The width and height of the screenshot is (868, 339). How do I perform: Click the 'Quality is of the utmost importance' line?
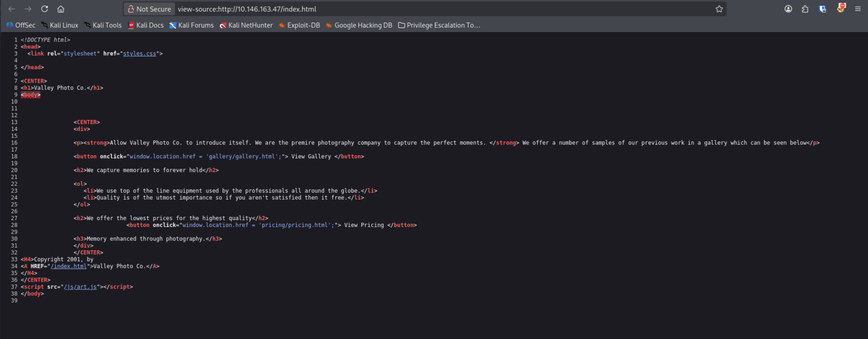(224, 198)
